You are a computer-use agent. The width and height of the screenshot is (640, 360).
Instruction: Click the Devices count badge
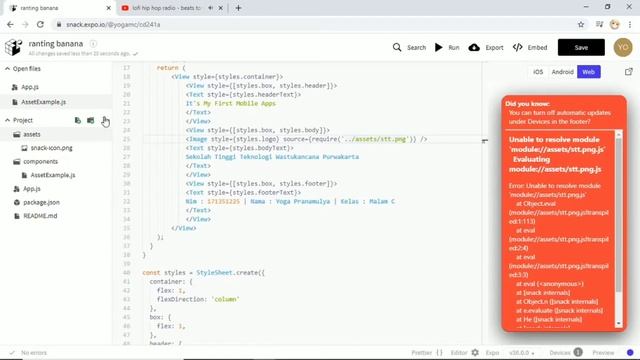578,352
